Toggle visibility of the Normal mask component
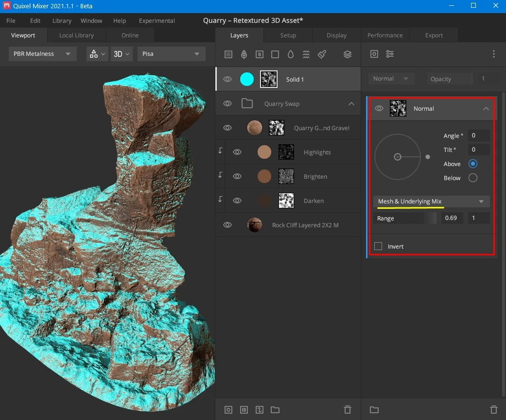Screen dimensions: 506x420 (379, 108)
